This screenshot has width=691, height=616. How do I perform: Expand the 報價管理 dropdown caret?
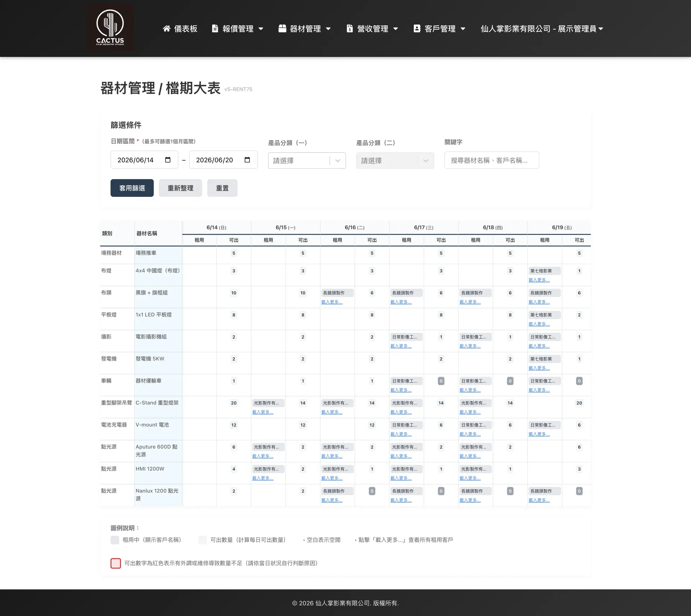coord(261,29)
